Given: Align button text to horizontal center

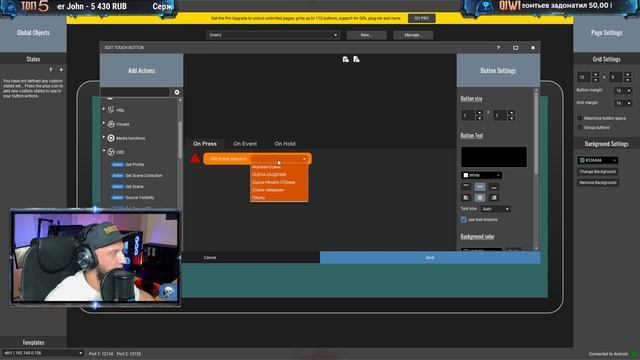Looking at the screenshot, I should (480, 198).
